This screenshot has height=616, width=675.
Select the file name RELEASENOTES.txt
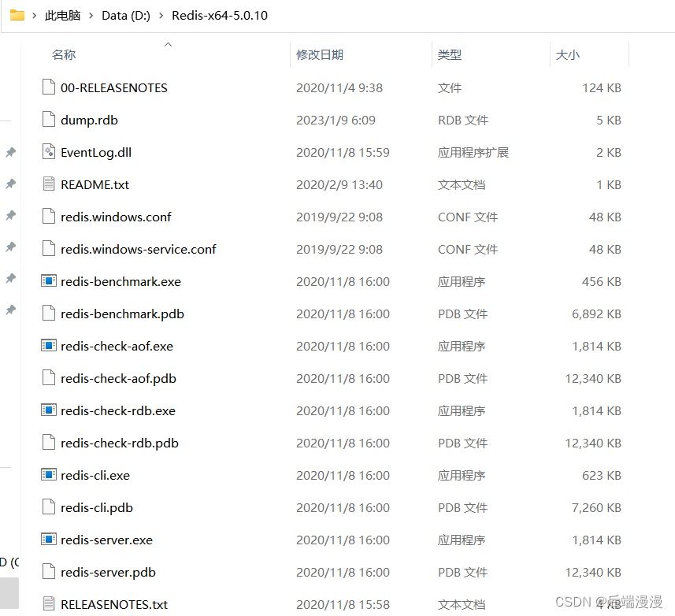[114, 604]
